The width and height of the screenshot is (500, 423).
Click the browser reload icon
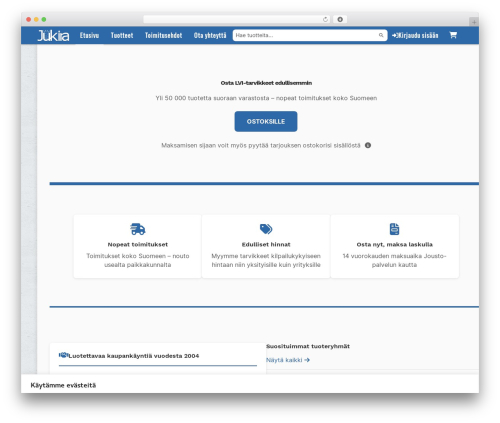tap(325, 19)
